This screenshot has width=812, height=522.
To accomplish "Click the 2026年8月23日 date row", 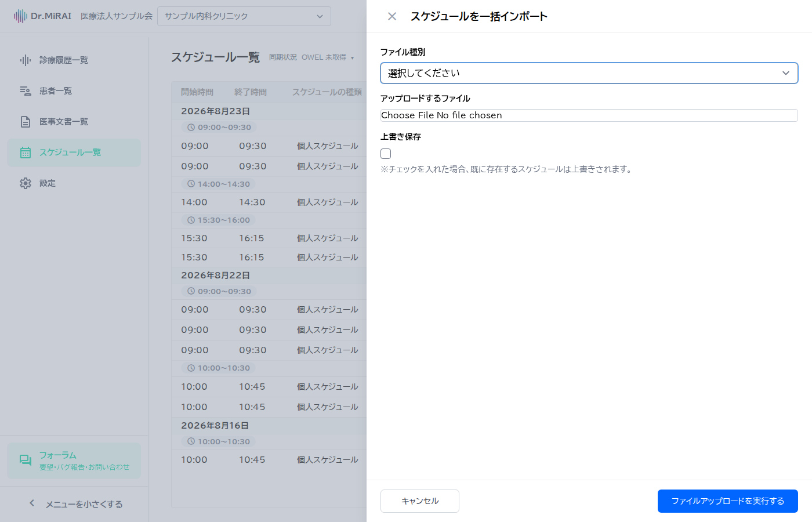I will (269, 111).
